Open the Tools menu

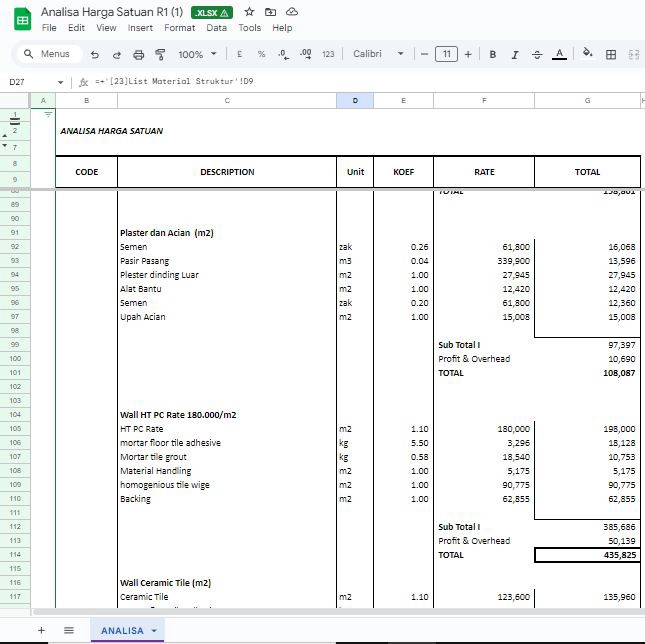[250, 28]
